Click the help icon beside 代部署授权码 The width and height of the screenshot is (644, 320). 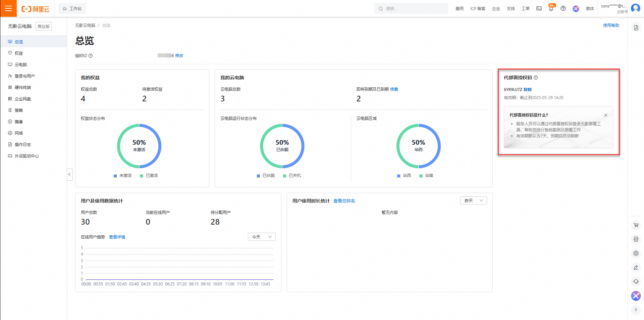coord(536,78)
